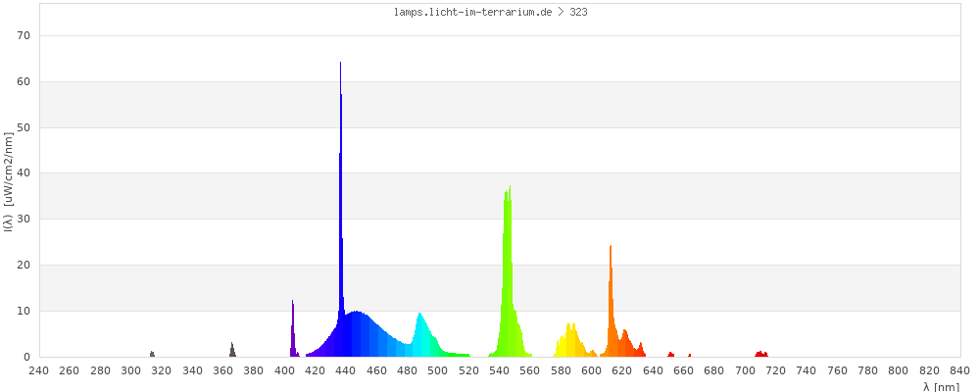Click the 500 tick label on x-axis
980x392 pixels.
click(438, 370)
